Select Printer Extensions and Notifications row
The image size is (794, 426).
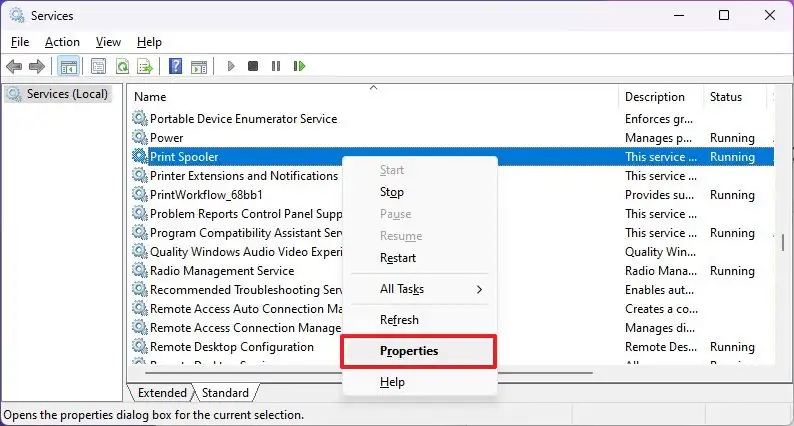244,176
